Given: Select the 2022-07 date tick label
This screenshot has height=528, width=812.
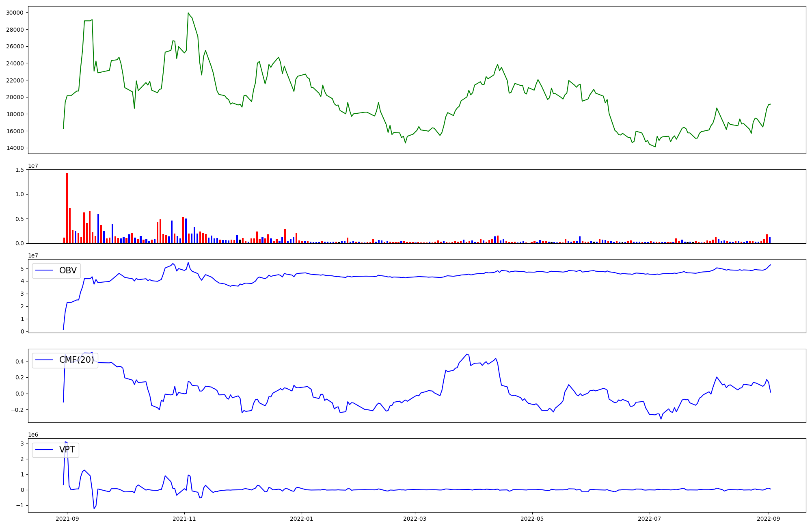Looking at the screenshot, I should (x=650, y=518).
